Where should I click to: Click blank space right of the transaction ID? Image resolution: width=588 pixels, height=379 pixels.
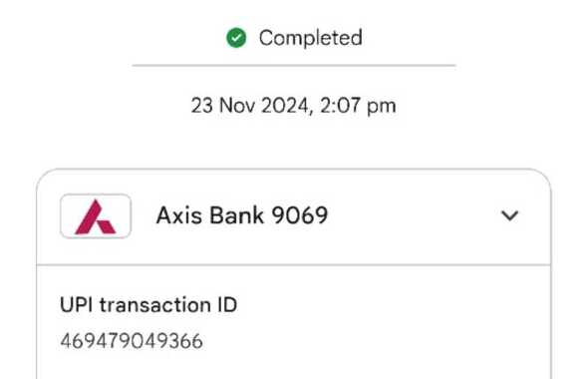375,341
